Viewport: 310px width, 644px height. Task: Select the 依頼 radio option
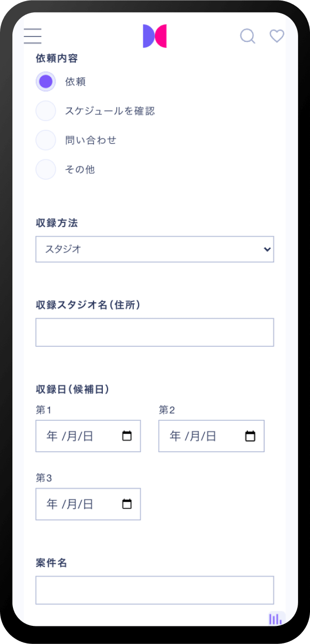45,81
